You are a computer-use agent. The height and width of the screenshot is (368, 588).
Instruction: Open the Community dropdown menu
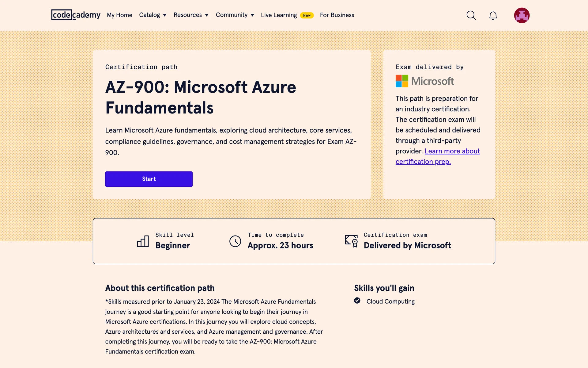point(235,15)
